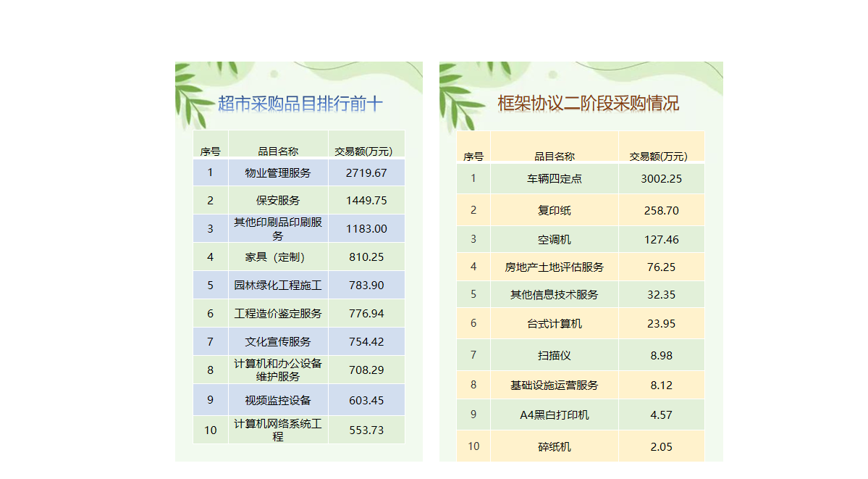Select the value 754.42

(366, 342)
